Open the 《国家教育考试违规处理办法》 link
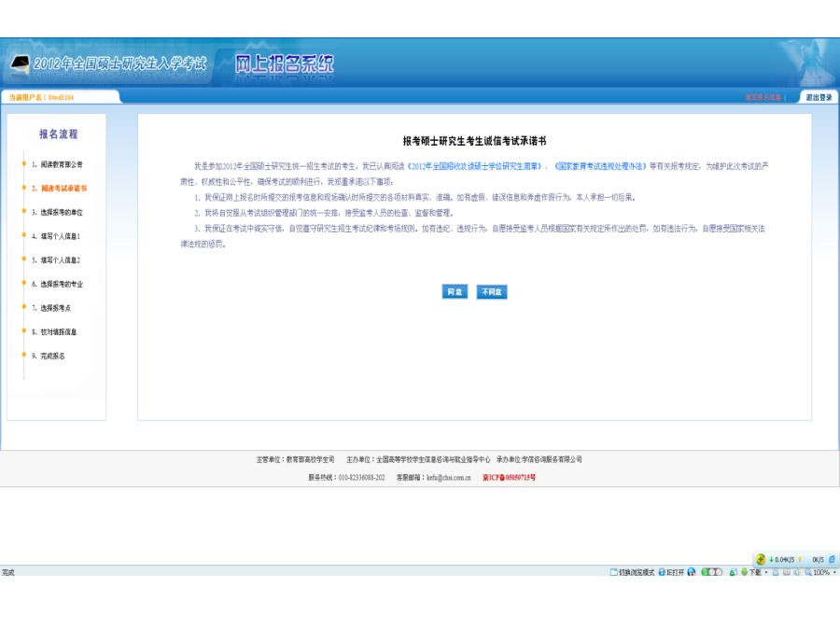Image resolution: width=840 pixels, height=630 pixels. coord(600,166)
